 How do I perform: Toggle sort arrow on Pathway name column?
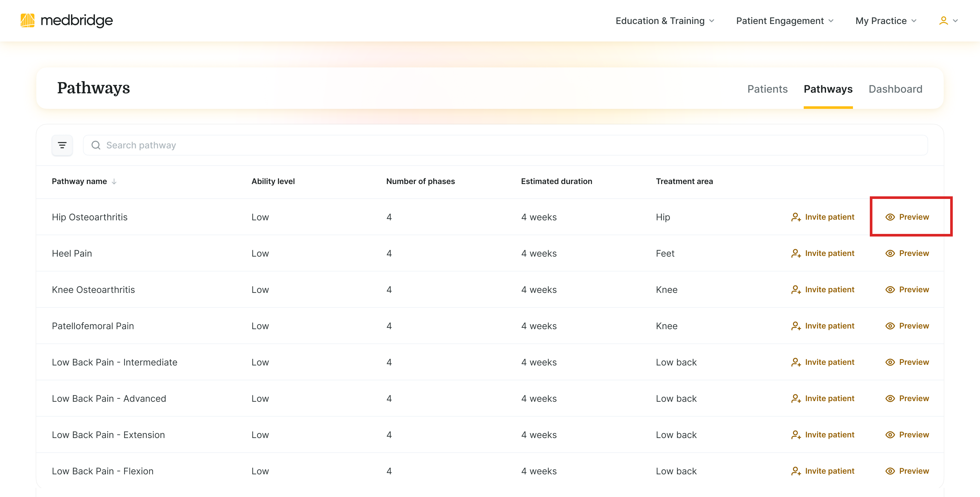tap(114, 181)
